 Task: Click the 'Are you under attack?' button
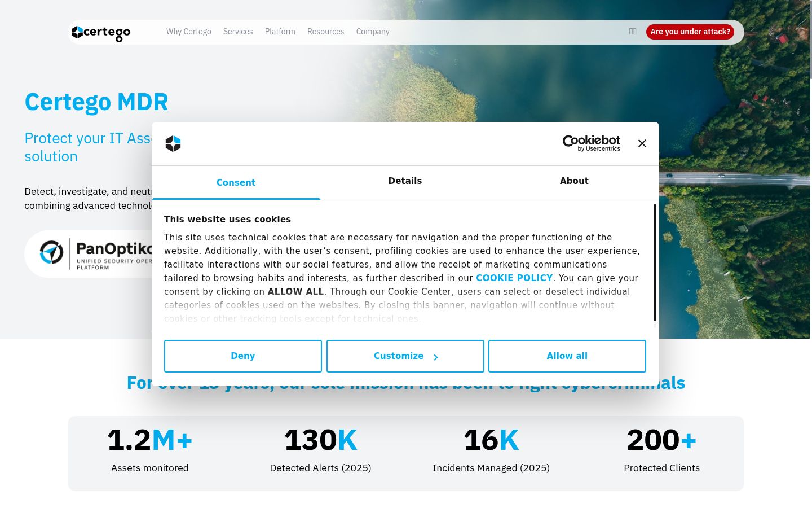pos(690,32)
